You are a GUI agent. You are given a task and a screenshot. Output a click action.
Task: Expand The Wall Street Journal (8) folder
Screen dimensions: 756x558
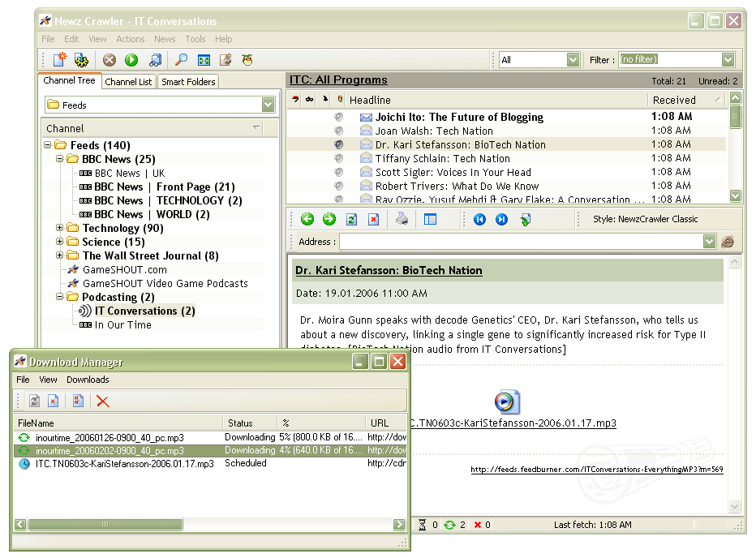(59, 255)
